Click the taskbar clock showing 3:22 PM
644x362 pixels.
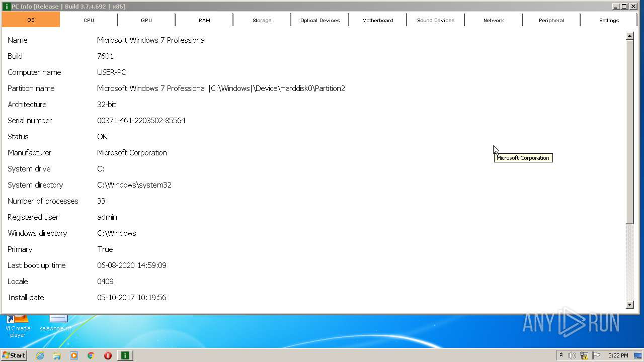click(x=618, y=355)
